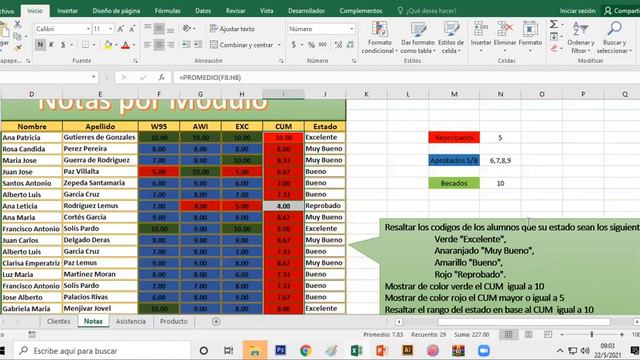Screen dimensions: 640x360
Task: Decrease indent icon
Action: [186, 44]
